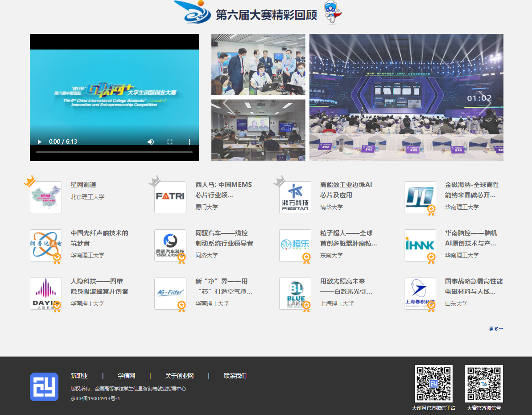Open 金磁海纳 nanocrystalline chip project title
The image size is (532, 415).
(472, 190)
